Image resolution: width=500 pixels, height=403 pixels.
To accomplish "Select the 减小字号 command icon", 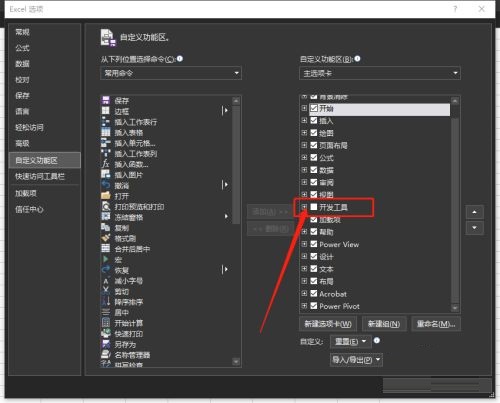I will (106, 281).
